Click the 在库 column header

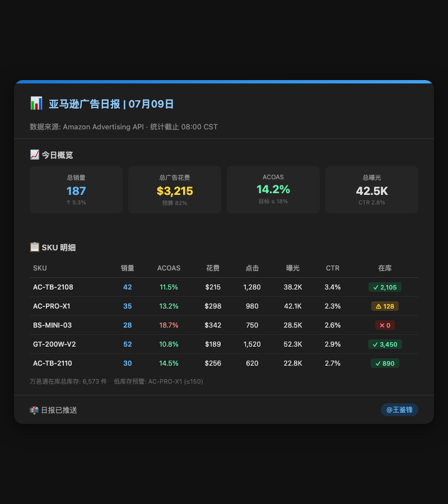(x=385, y=268)
